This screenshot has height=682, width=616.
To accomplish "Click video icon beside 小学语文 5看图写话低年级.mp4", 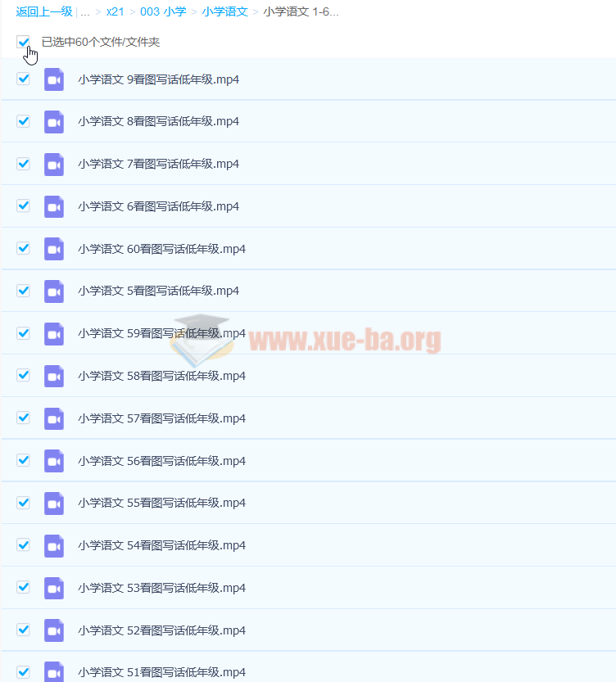I will 54,291.
